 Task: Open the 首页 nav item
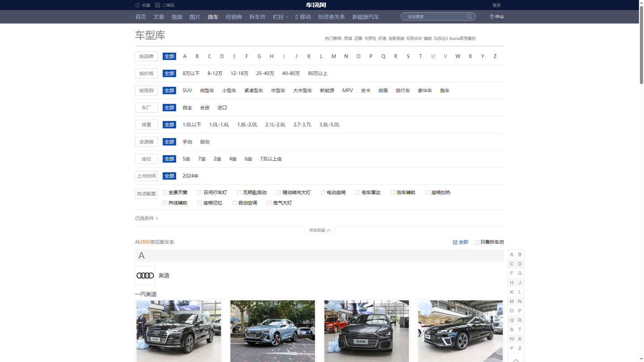click(x=141, y=17)
